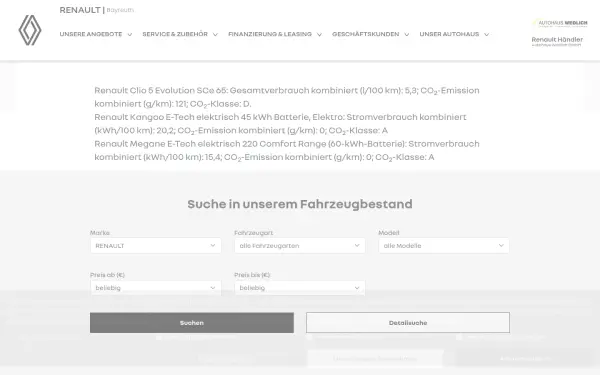Open the Marke dropdown showing RENAULT

[156, 246]
